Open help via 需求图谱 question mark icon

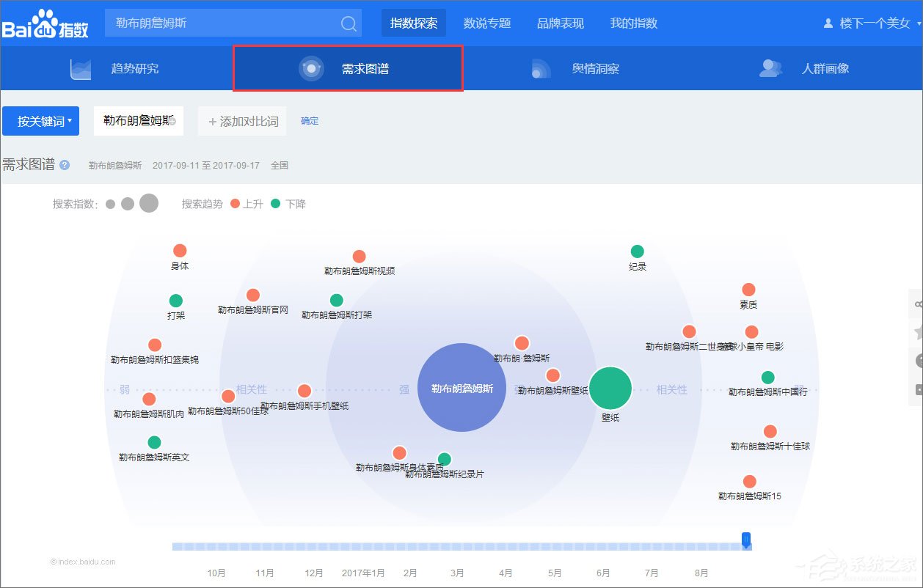click(65, 165)
